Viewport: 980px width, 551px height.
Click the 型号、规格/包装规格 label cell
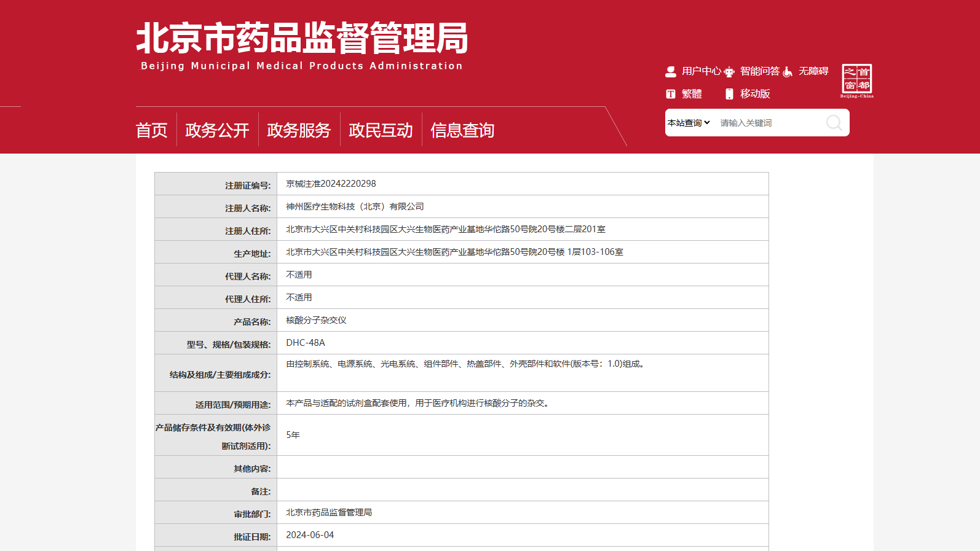click(x=216, y=343)
